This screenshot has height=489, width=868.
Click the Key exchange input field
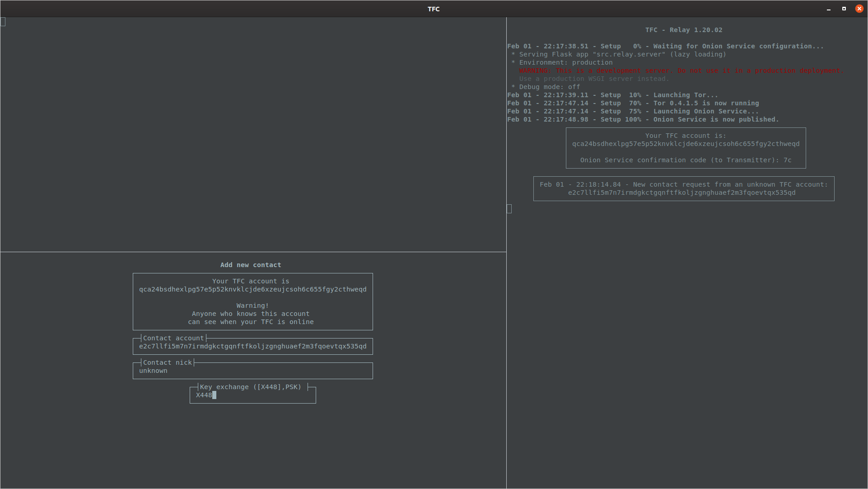252,395
